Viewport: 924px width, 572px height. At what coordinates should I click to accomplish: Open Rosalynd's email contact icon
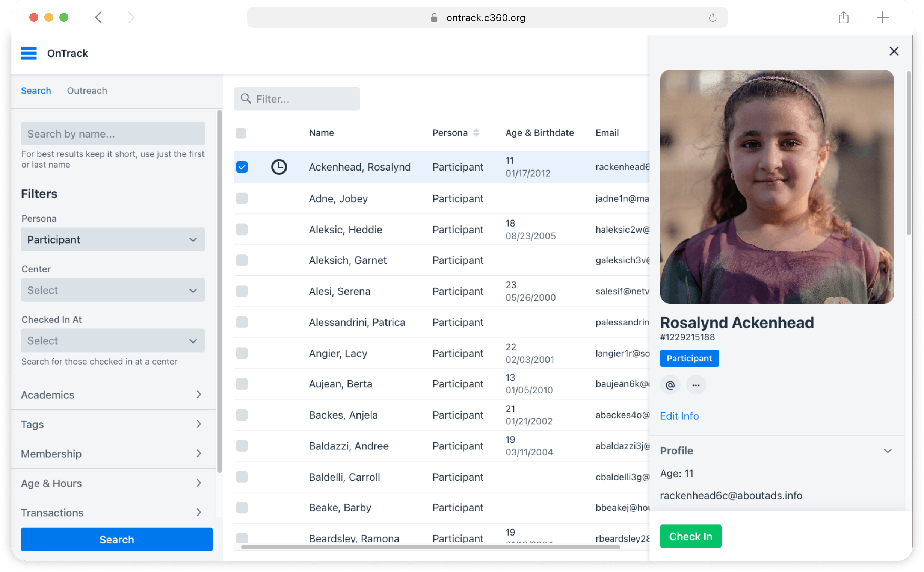670,385
